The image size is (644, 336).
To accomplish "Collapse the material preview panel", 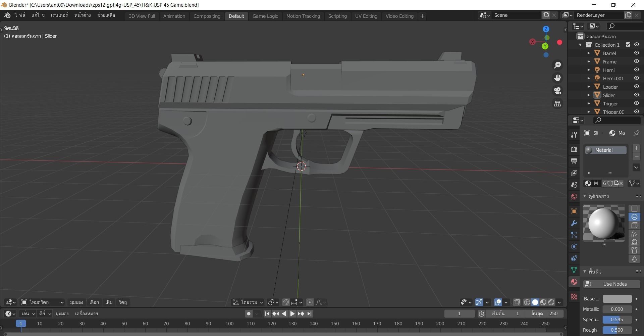I will (x=585, y=196).
